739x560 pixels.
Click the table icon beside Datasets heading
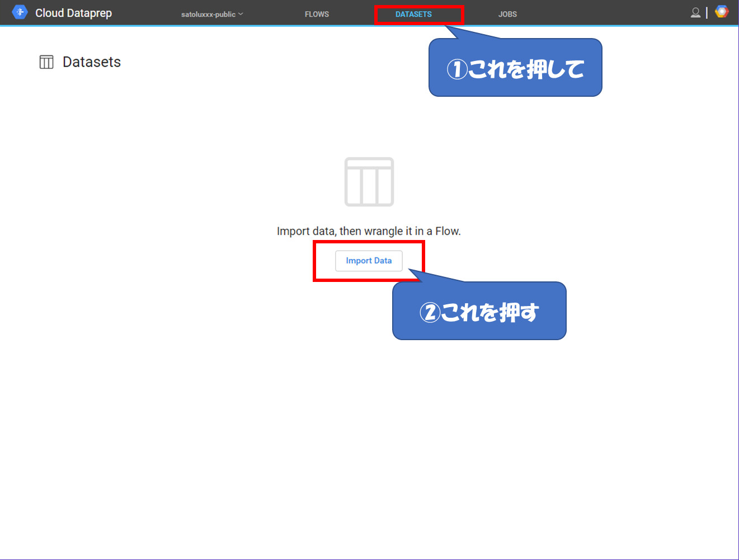point(46,62)
